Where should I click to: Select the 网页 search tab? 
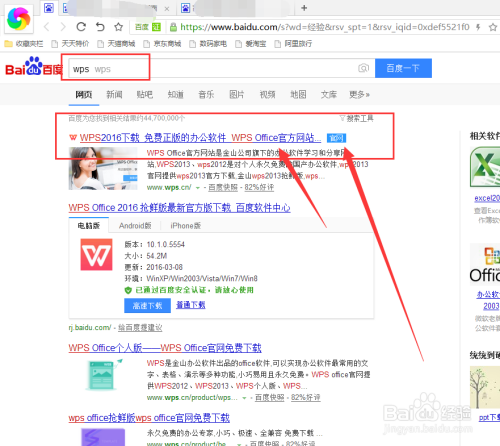coord(84,95)
